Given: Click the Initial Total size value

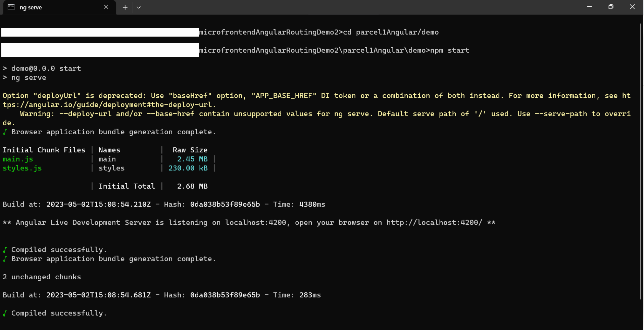Looking at the screenshot, I should tap(192, 186).
